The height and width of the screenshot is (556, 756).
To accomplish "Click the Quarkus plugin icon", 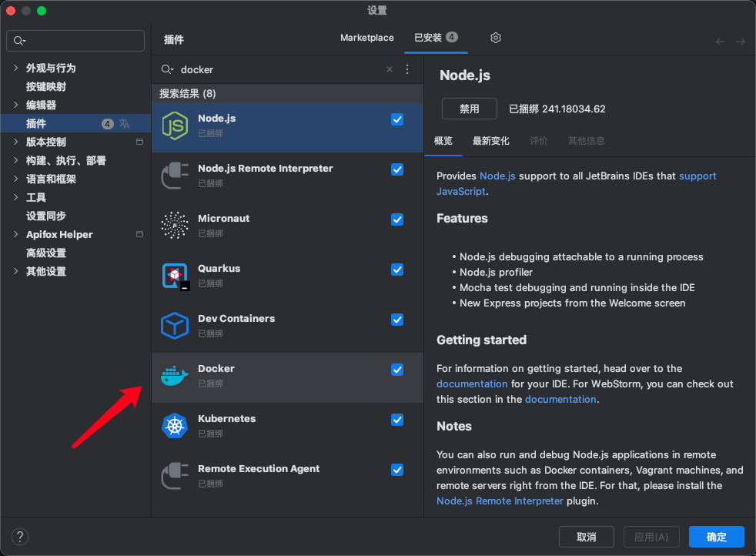I will click(x=175, y=276).
